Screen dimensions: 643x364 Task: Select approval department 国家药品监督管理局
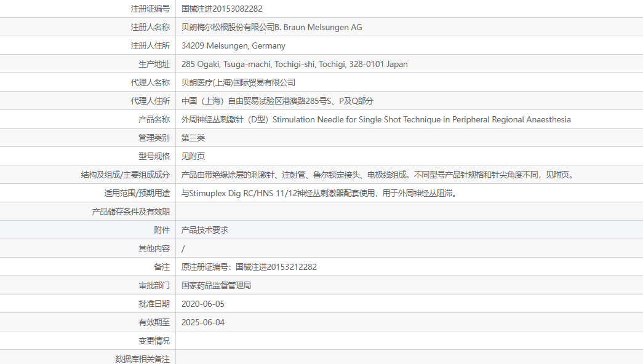(x=216, y=285)
